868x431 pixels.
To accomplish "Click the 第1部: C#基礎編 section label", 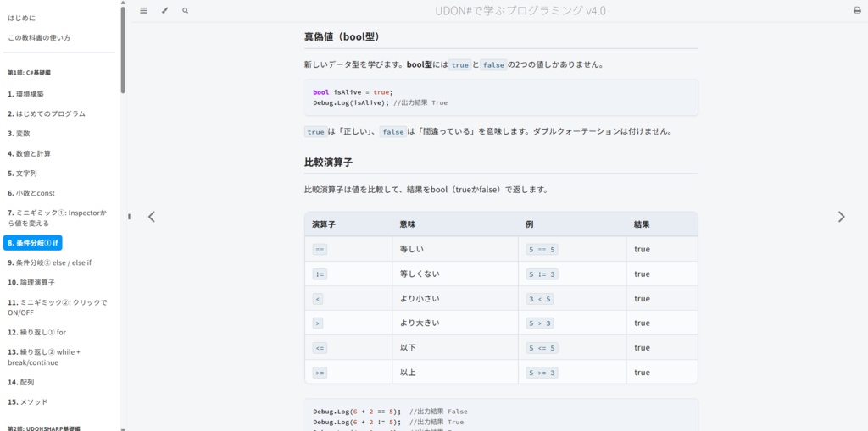I will 30,73.
